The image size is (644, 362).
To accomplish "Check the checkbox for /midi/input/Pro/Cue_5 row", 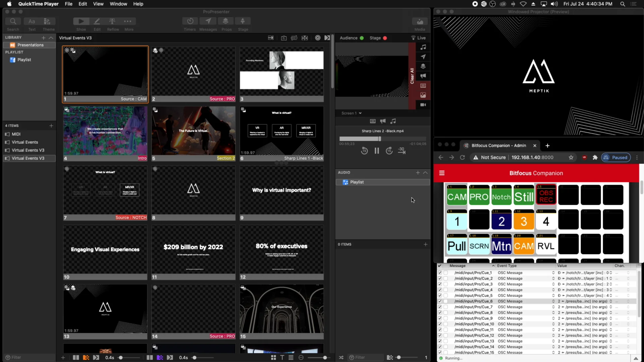I will click(x=440, y=295).
